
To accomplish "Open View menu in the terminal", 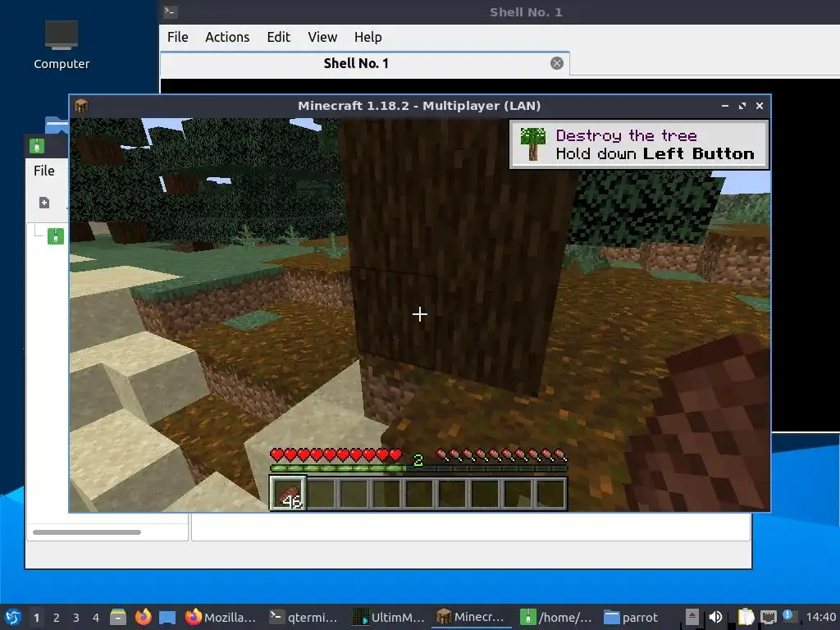I will (322, 37).
